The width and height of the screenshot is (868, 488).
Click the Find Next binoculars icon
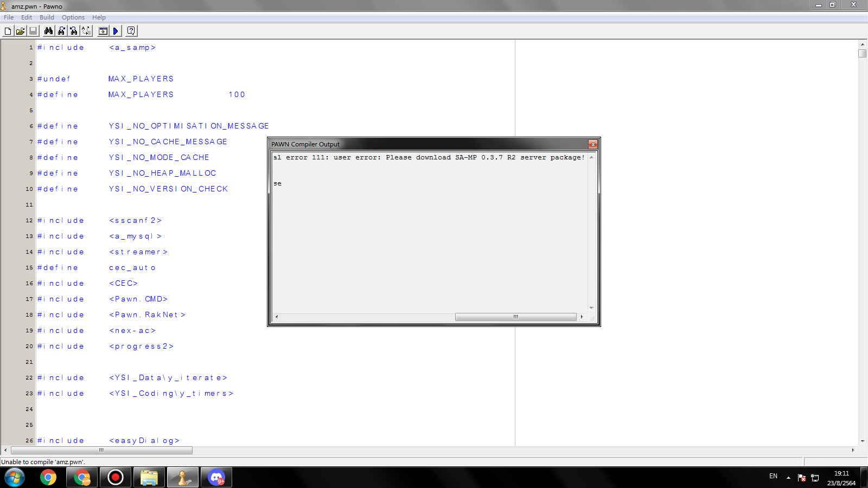point(61,31)
